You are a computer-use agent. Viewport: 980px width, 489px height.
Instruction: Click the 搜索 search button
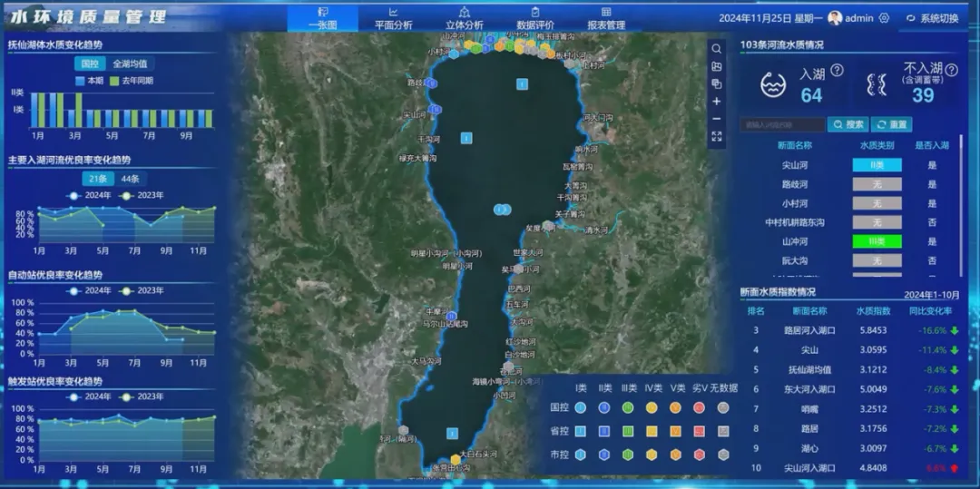pos(848,125)
